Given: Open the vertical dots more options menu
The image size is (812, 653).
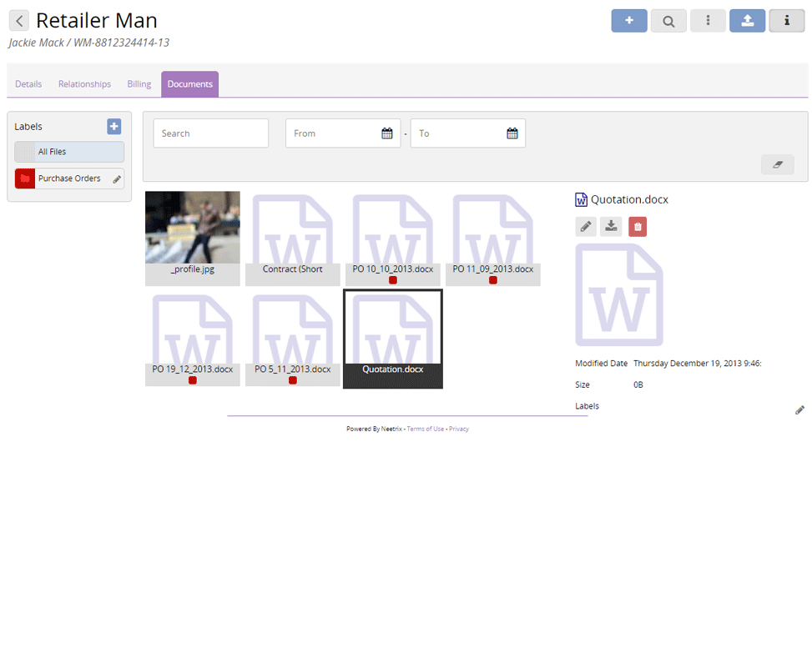Looking at the screenshot, I should (708, 21).
